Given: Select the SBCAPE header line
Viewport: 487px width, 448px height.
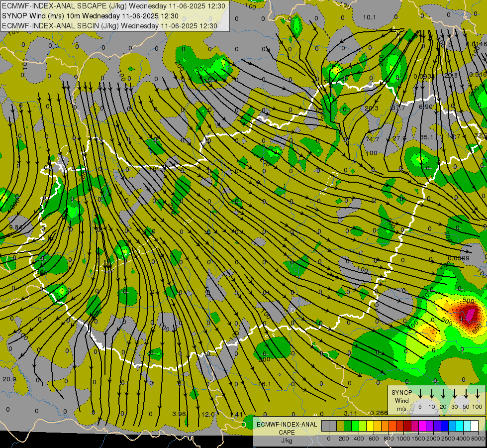Looking at the screenshot, I should coord(114,6).
